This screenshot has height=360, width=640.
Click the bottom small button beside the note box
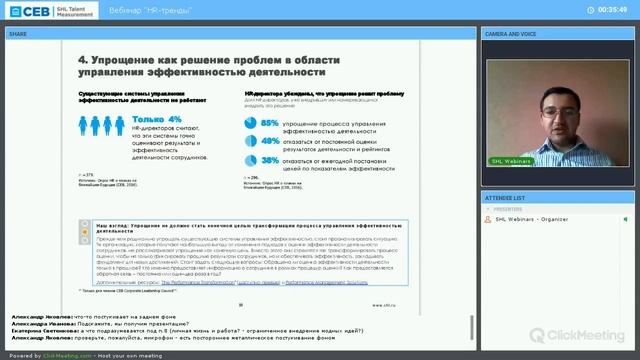coord(85,240)
